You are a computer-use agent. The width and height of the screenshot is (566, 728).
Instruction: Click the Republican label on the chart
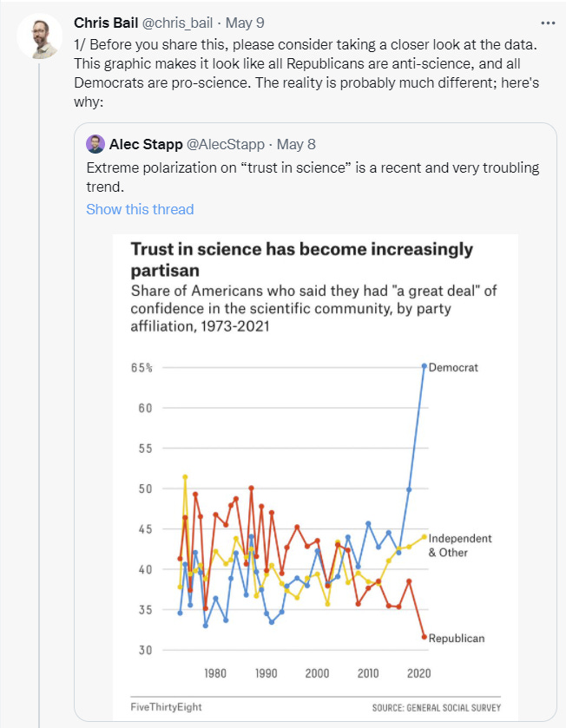[x=457, y=638]
